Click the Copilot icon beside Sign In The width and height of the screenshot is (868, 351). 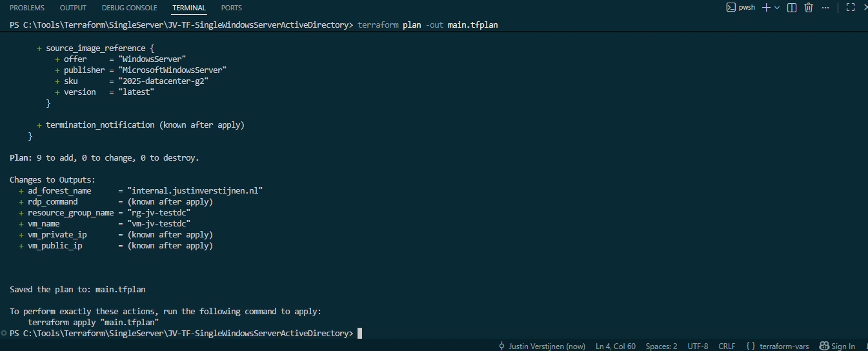[x=824, y=346]
